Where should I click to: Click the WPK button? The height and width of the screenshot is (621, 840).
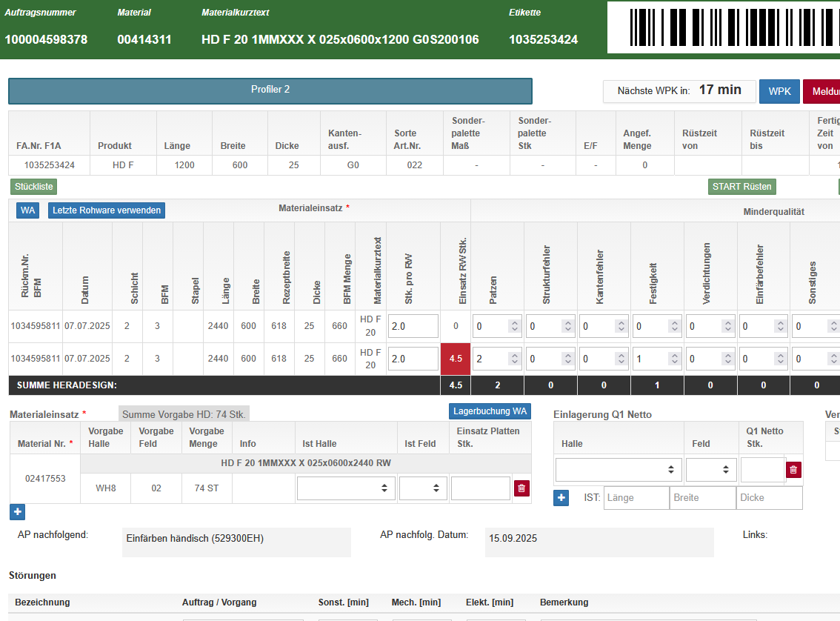pyautogui.click(x=779, y=91)
